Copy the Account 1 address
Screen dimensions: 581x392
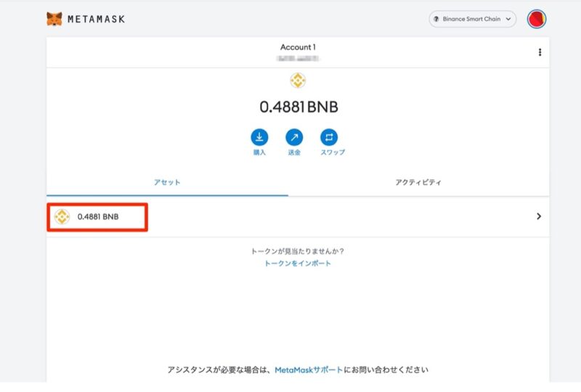[298, 58]
